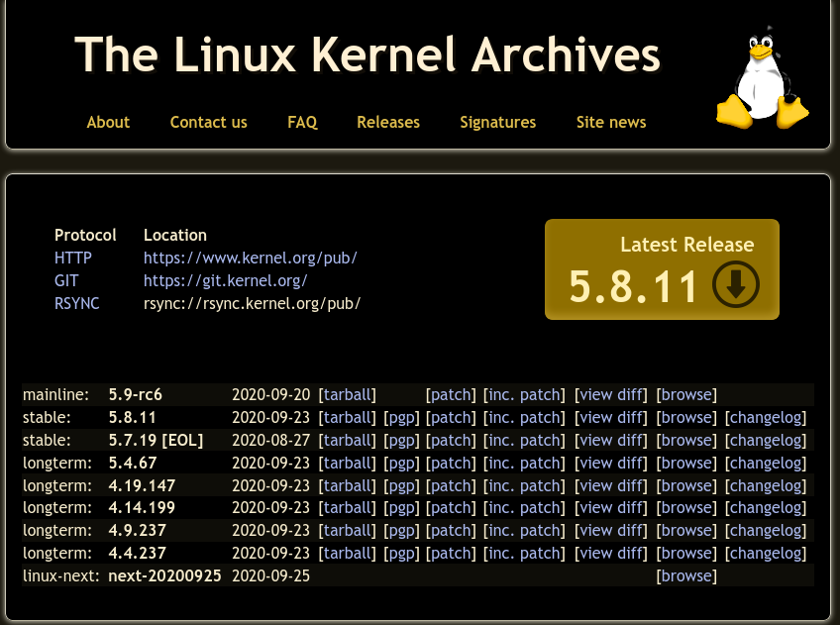
Task: Download the longterm 4.4.237 tarball
Action: tap(347, 554)
